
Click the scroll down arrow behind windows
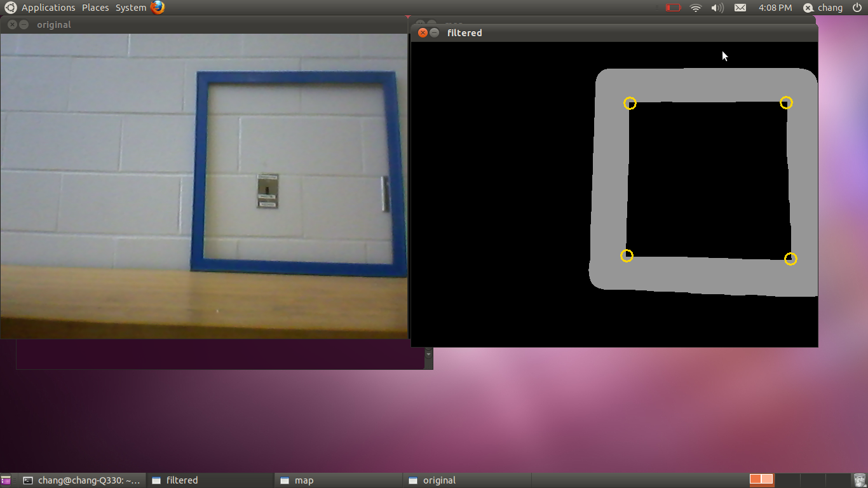point(428,353)
